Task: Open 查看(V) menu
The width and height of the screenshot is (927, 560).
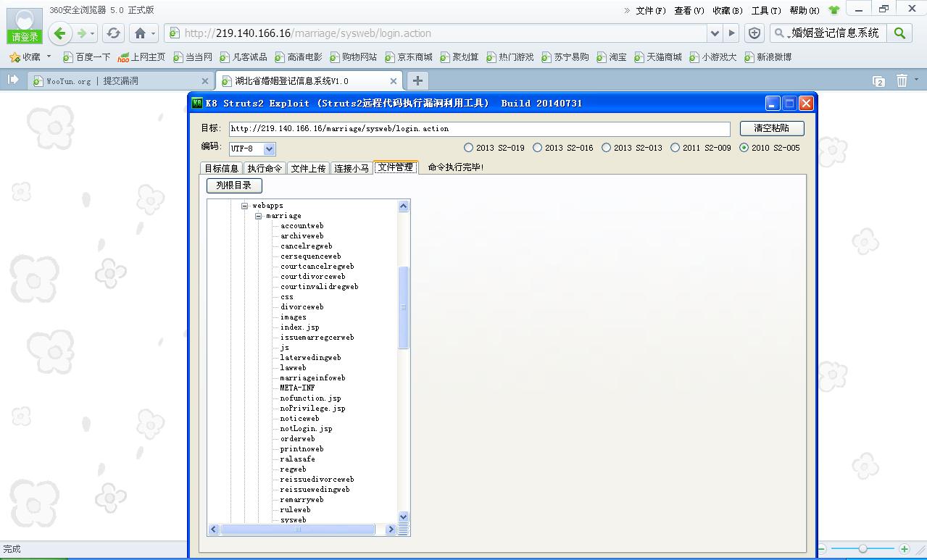Action: pyautogui.click(x=689, y=10)
